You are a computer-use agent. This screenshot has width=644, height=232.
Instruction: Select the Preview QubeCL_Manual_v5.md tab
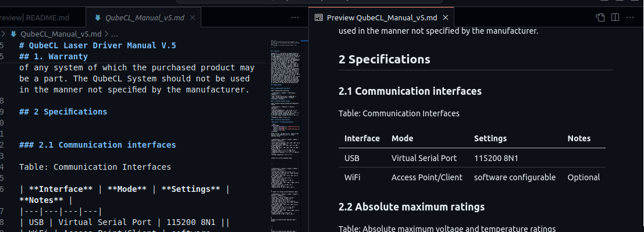pos(382,17)
